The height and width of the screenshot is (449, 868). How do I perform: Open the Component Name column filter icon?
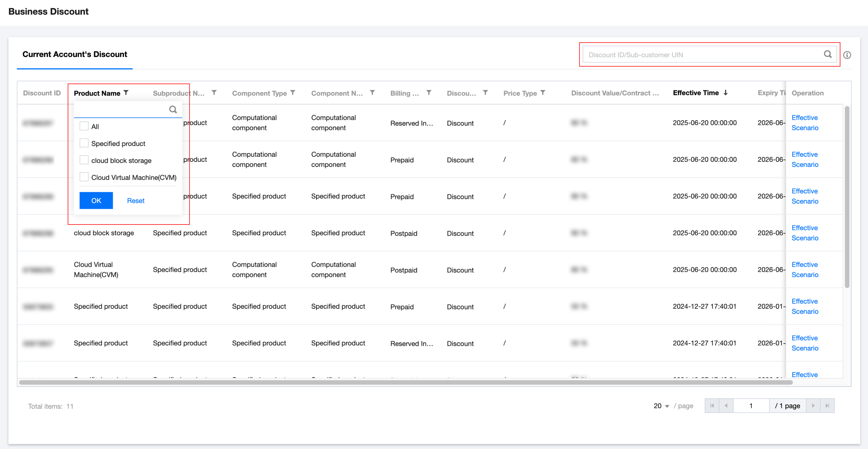pyautogui.click(x=372, y=93)
